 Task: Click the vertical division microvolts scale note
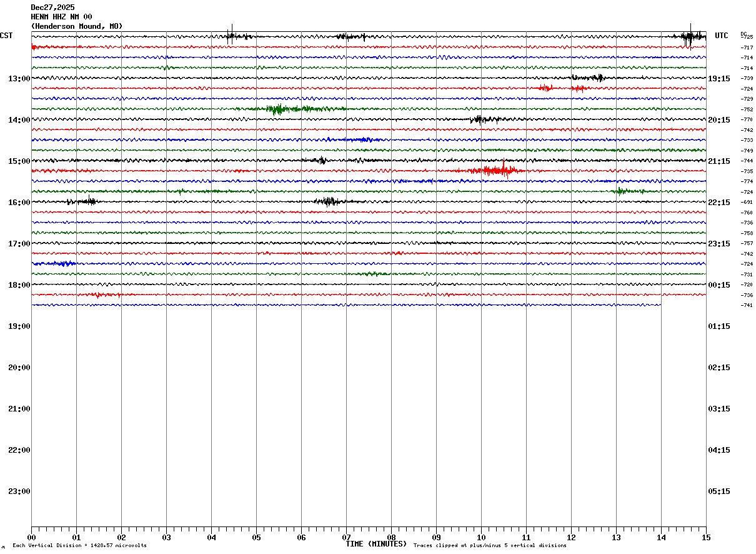click(79, 546)
